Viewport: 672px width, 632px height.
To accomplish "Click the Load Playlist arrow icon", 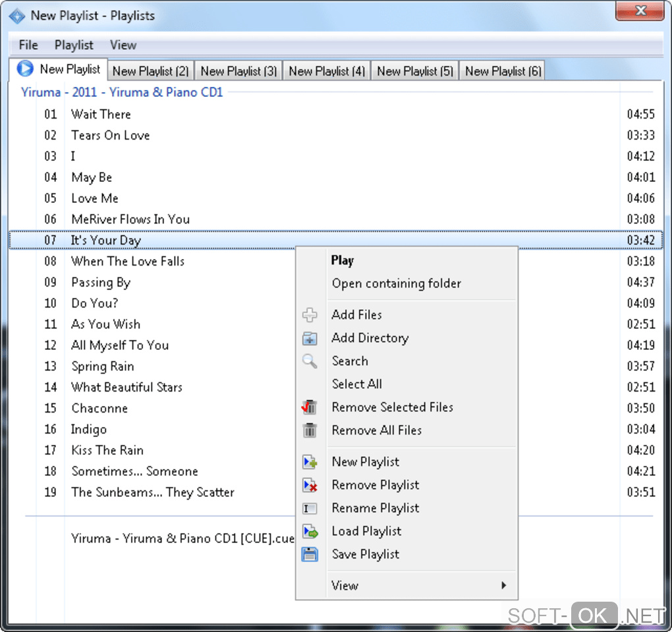I will coord(310,531).
